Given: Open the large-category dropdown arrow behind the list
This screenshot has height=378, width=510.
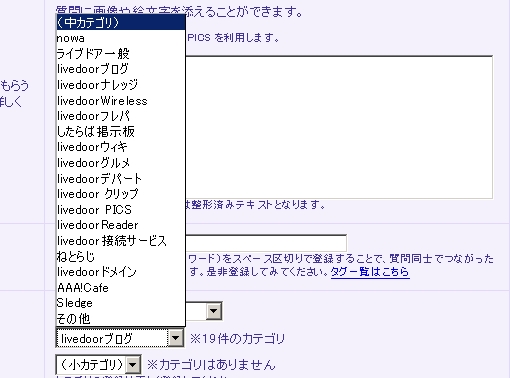Looking at the screenshot, I should click(213, 312).
